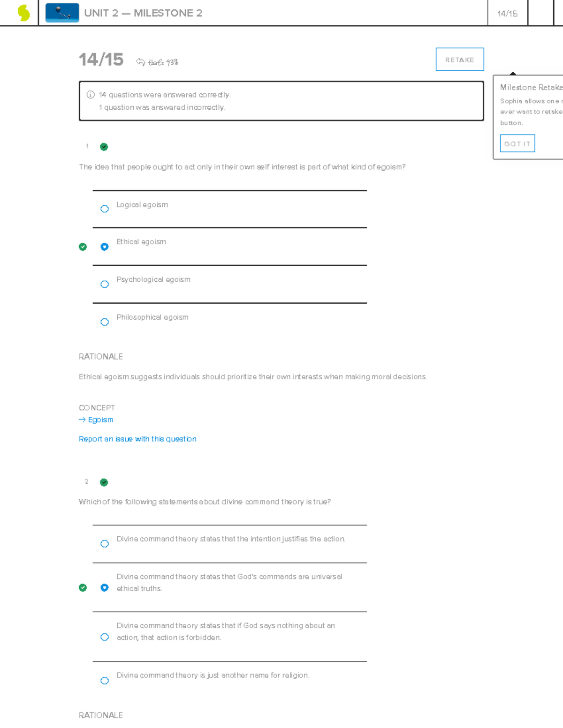Click the info icon in results summary

point(91,95)
